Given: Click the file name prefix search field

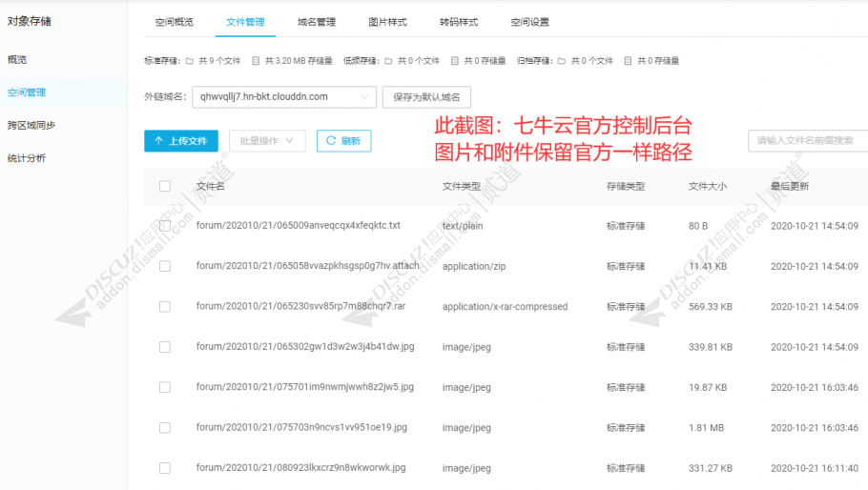Looking at the screenshot, I should (x=808, y=140).
